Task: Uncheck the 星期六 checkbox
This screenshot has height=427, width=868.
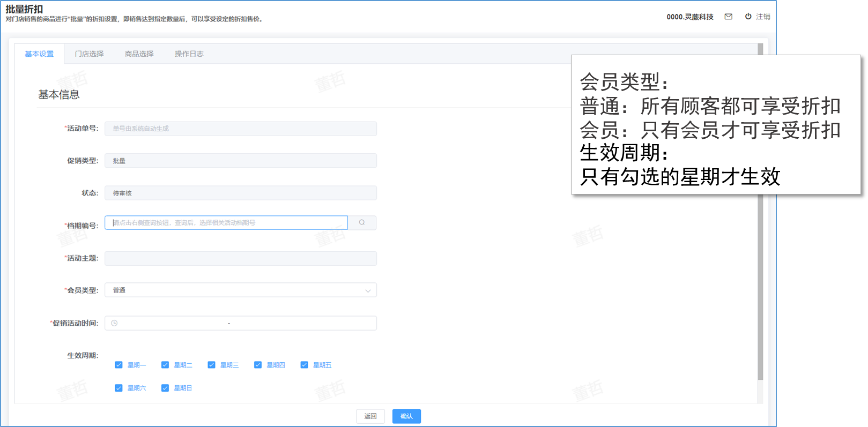Action: [118, 388]
